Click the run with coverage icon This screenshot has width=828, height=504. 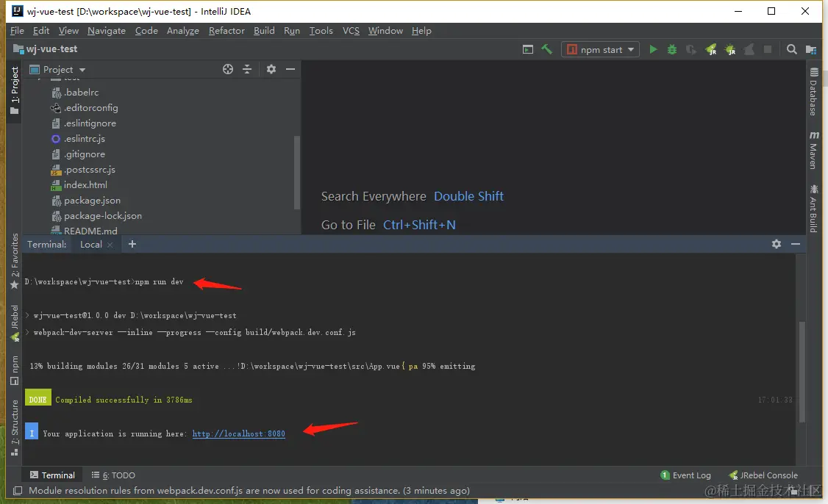point(690,49)
